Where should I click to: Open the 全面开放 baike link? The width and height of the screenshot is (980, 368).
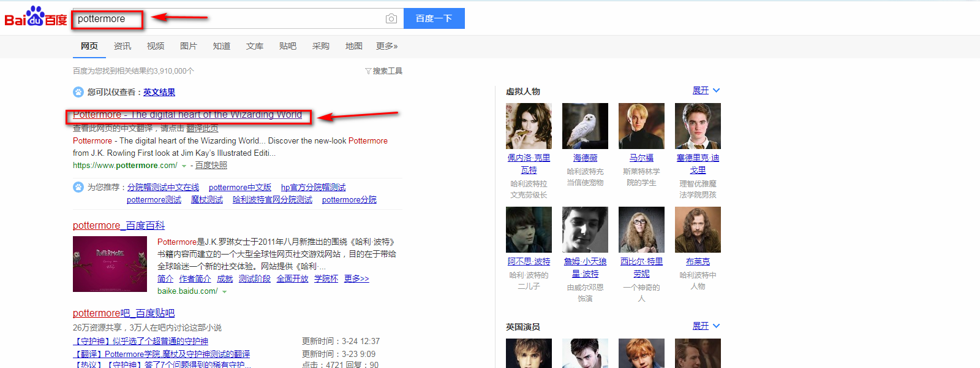pyautogui.click(x=292, y=278)
